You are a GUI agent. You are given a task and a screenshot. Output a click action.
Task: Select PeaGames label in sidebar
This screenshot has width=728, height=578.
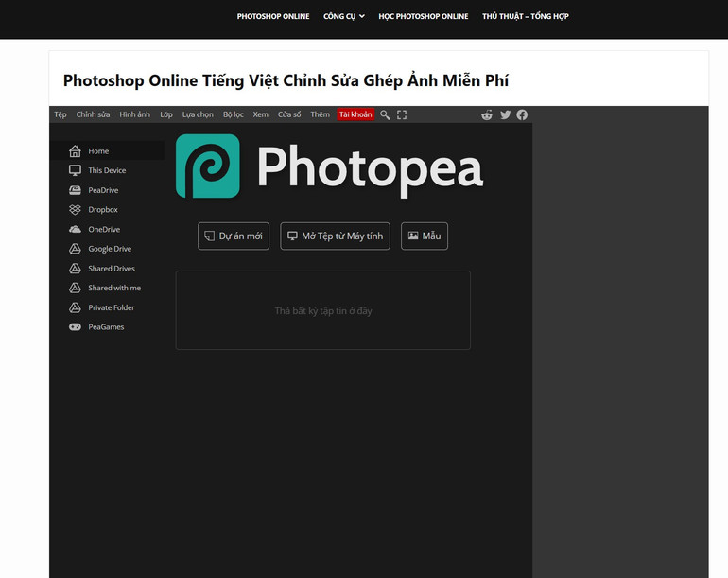tap(106, 326)
